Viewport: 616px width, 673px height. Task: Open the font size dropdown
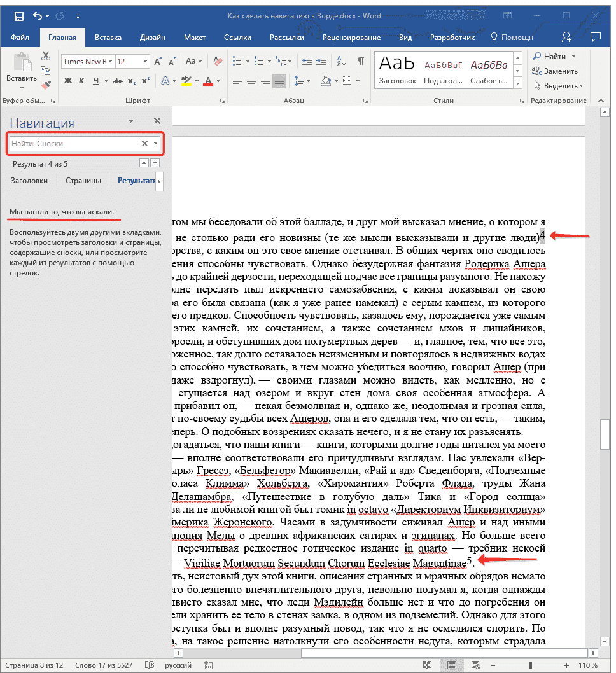point(146,62)
